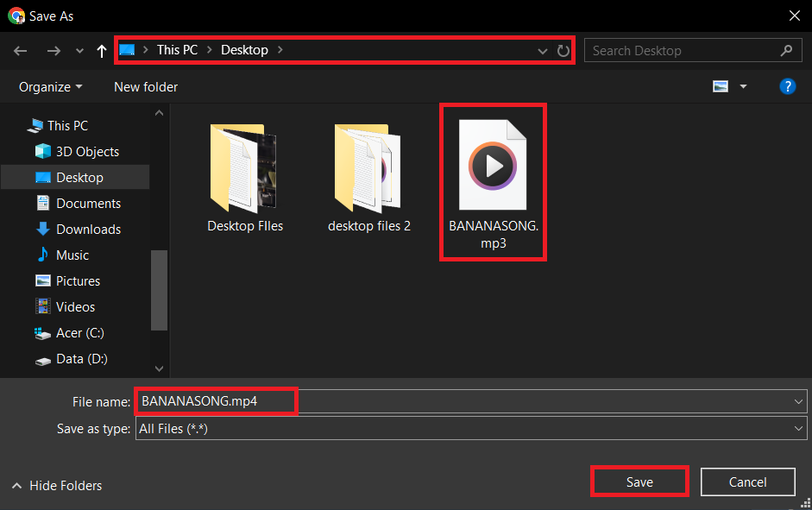Viewport: 812px width, 510px height.
Task: Click the change view icon
Action: pyautogui.click(x=721, y=86)
